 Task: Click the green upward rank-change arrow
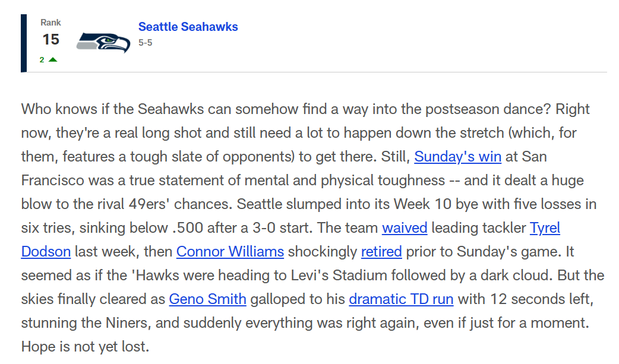[52, 59]
